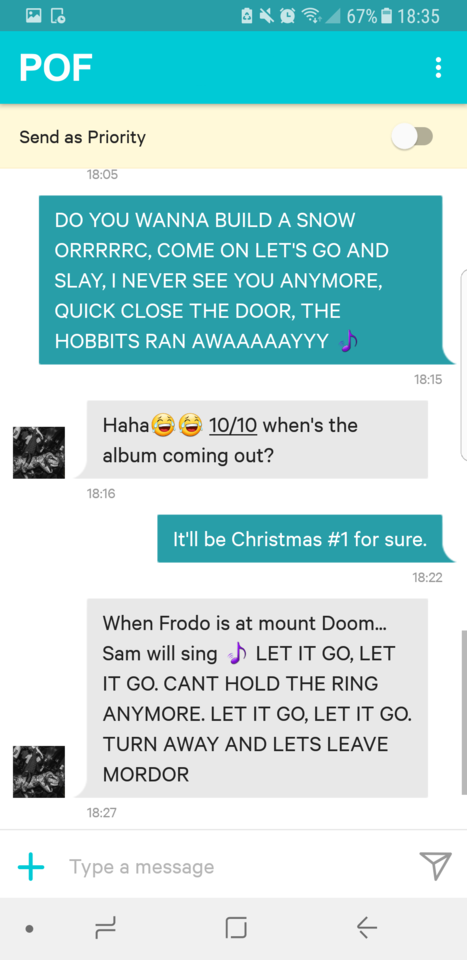Tap the paper plane send icon
The height and width of the screenshot is (960, 467).
(x=435, y=866)
